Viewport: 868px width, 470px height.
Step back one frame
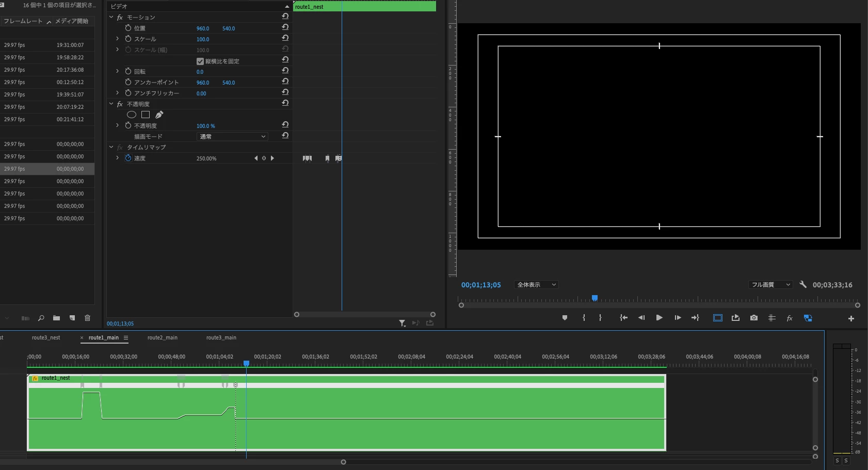[x=641, y=318]
